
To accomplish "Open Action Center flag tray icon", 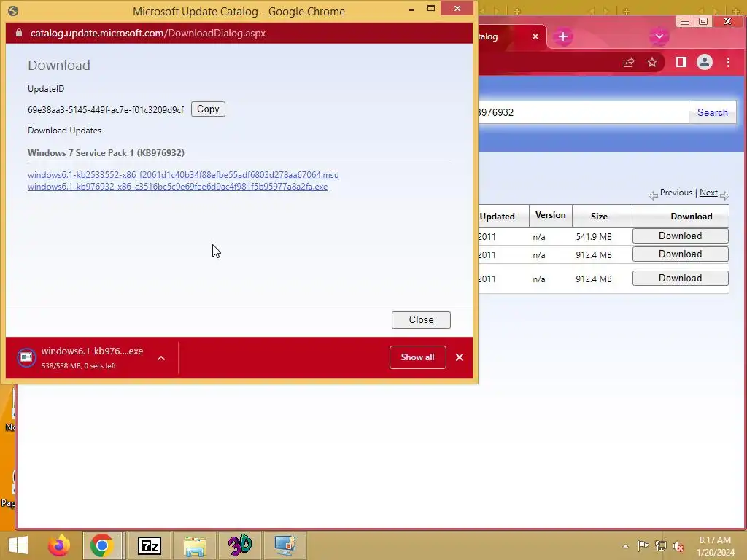I will (x=643, y=546).
